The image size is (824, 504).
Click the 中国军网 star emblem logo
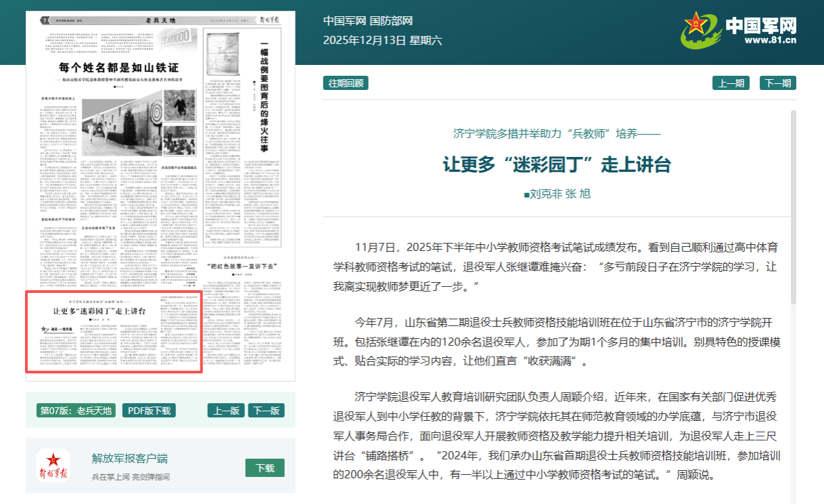[701, 30]
